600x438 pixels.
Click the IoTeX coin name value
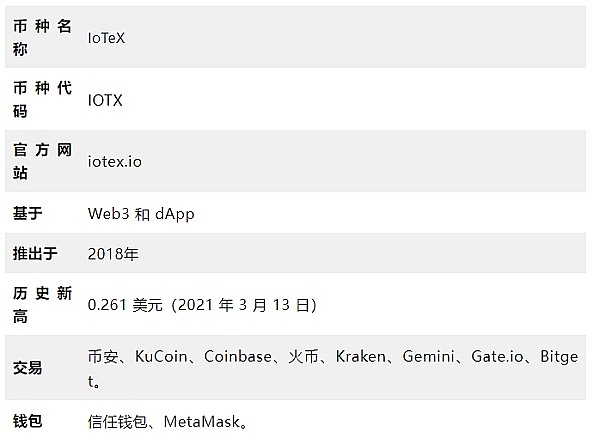[x=106, y=37]
